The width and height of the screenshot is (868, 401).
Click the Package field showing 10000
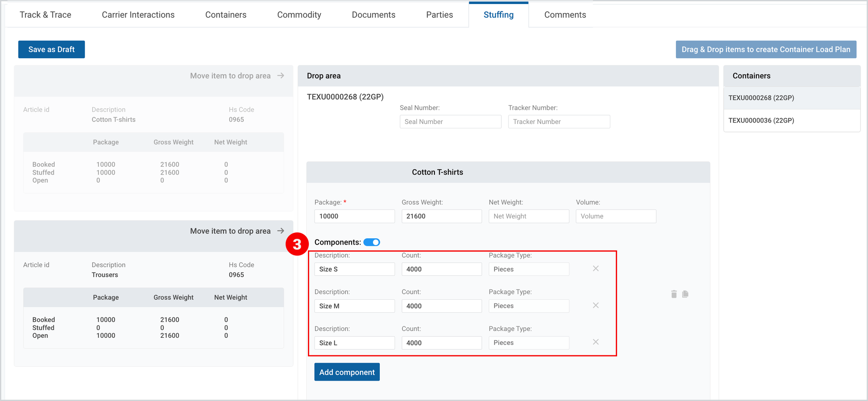tap(354, 216)
